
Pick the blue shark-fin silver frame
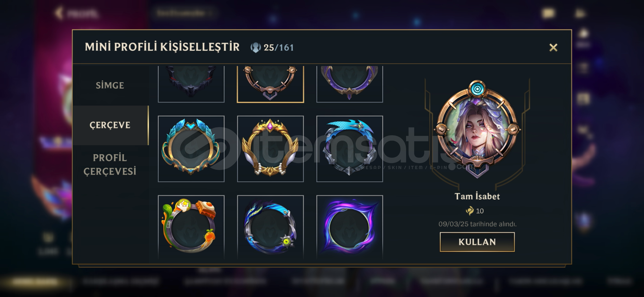(x=350, y=149)
